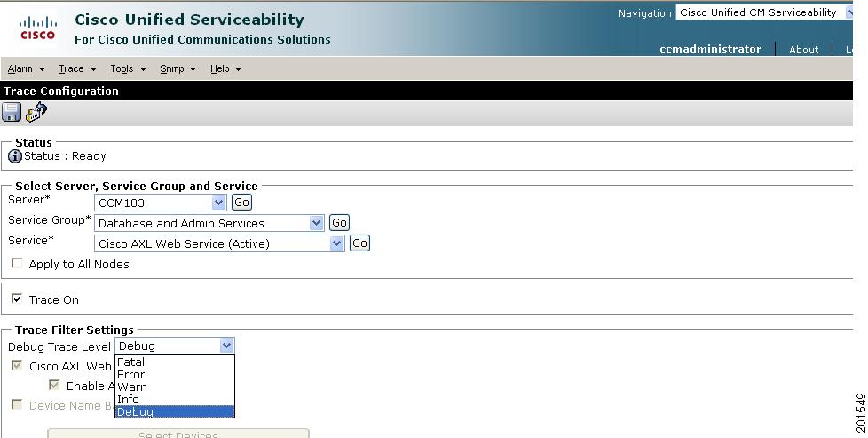Image resolution: width=868 pixels, height=438 pixels.
Task: Click Go next to Service
Action: [359, 243]
